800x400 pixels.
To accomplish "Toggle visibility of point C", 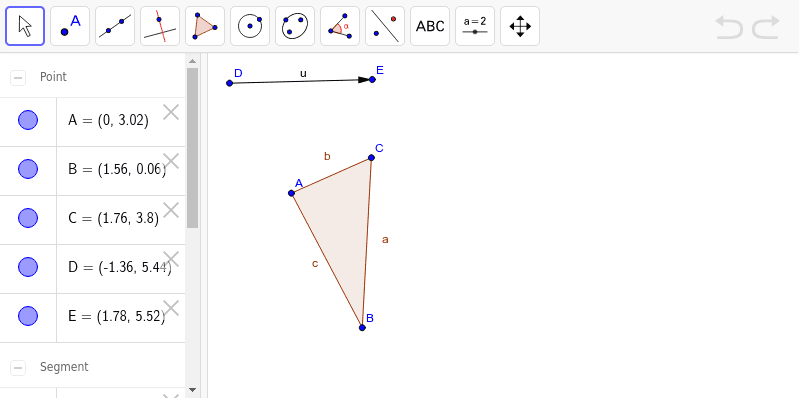I will pos(28,218).
